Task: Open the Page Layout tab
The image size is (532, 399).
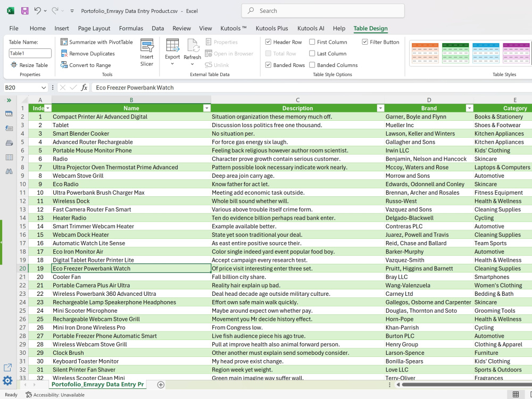Action: (94, 29)
